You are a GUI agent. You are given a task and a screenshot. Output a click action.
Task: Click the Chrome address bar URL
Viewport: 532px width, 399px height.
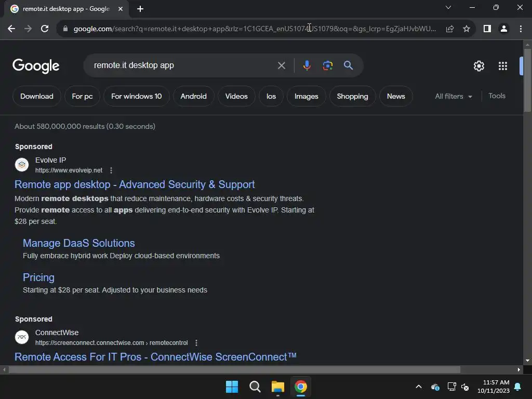255,29
